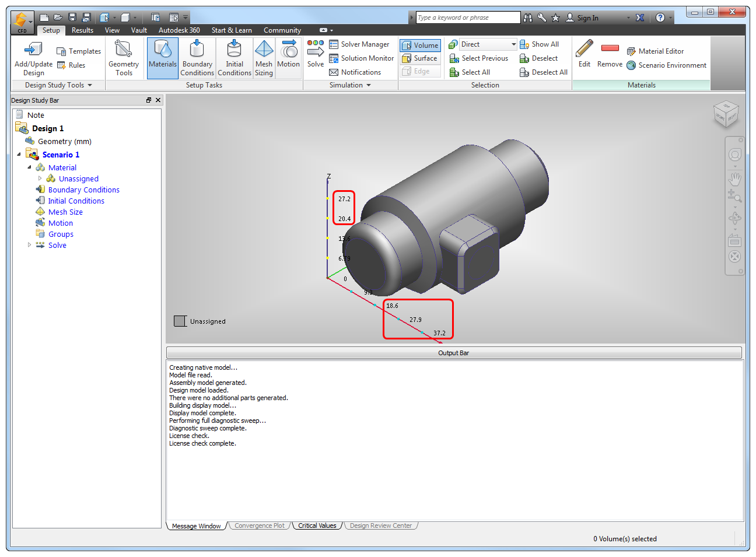
Task: Open the Solver Manager
Action: pyautogui.click(x=359, y=44)
